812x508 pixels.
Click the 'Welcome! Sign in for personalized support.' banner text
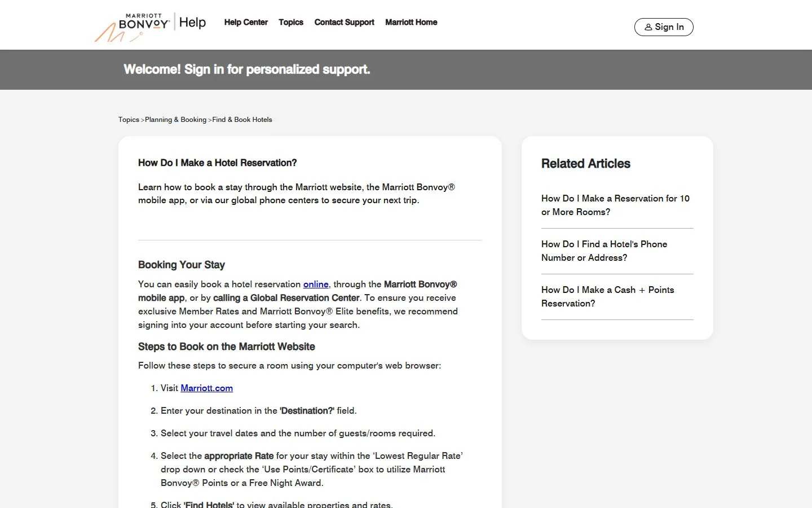click(247, 69)
